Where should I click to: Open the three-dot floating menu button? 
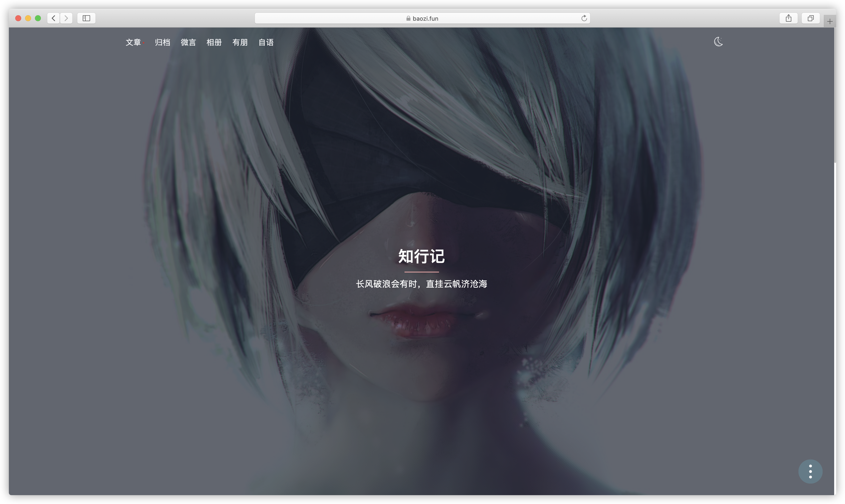[810, 472]
